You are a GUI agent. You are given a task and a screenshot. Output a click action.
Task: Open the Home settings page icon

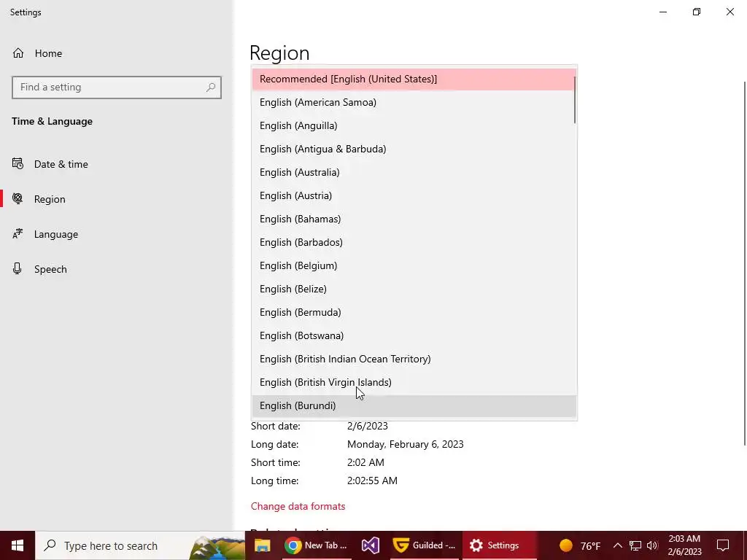click(x=18, y=52)
